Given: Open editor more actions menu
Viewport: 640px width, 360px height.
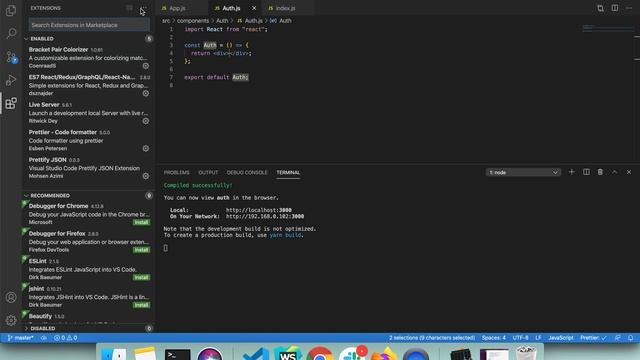Looking at the screenshot, I should 629,8.
